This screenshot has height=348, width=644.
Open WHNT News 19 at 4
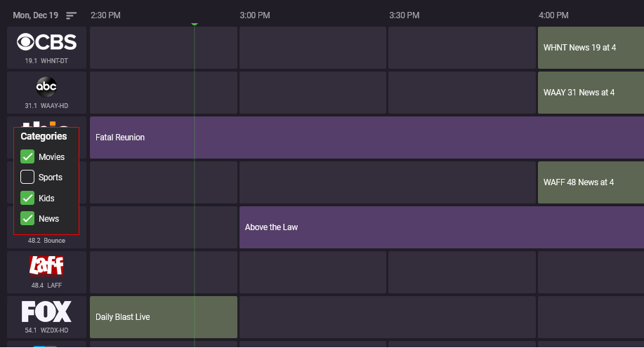click(x=590, y=48)
